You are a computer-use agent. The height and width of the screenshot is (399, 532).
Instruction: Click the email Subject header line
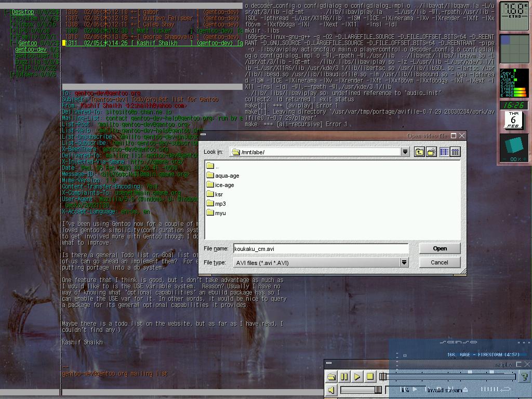click(x=140, y=99)
